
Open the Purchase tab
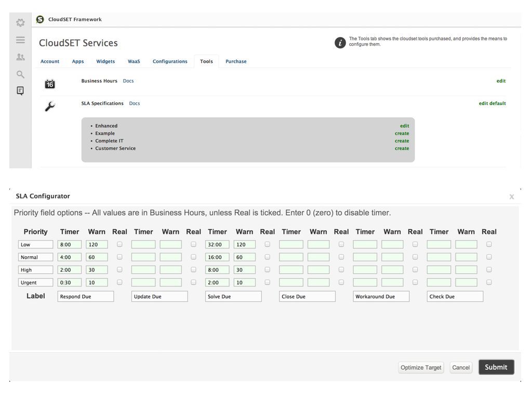coord(236,61)
